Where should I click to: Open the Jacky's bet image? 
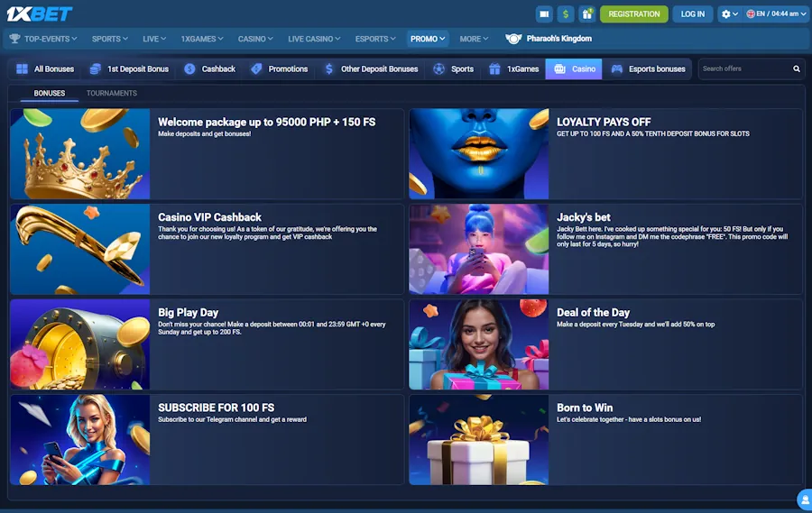478,249
